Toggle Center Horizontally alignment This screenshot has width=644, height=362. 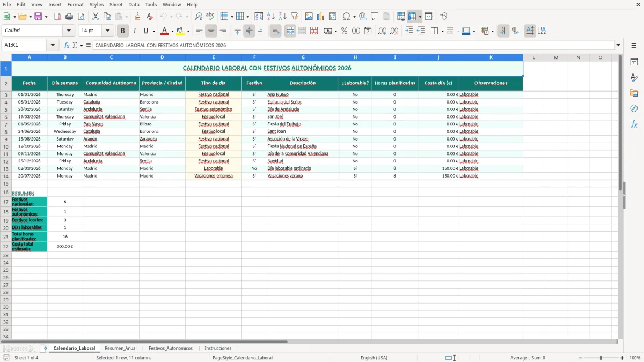(x=211, y=31)
